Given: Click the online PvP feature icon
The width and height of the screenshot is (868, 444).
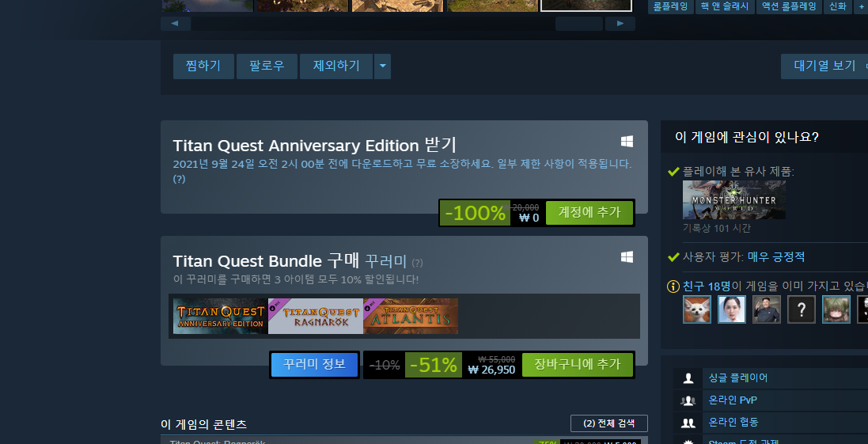Looking at the screenshot, I should click(688, 400).
